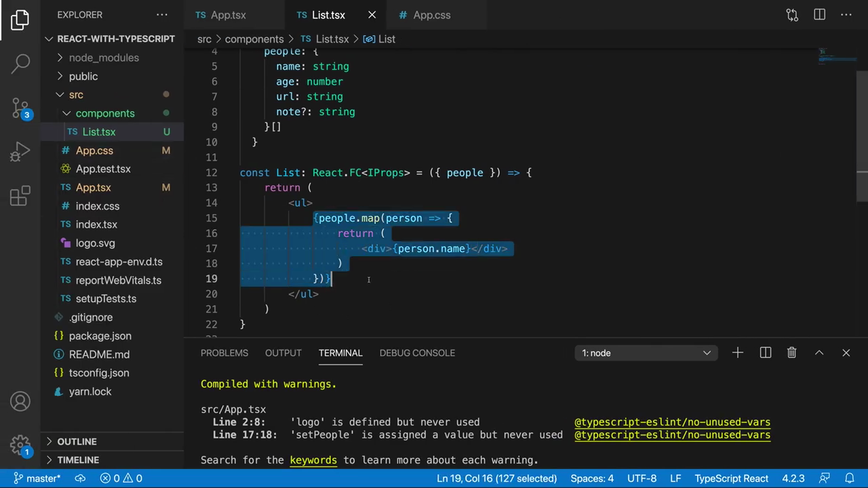This screenshot has width=868, height=488.
Task: Open yarn.lock in the file explorer
Action: (x=112, y=391)
